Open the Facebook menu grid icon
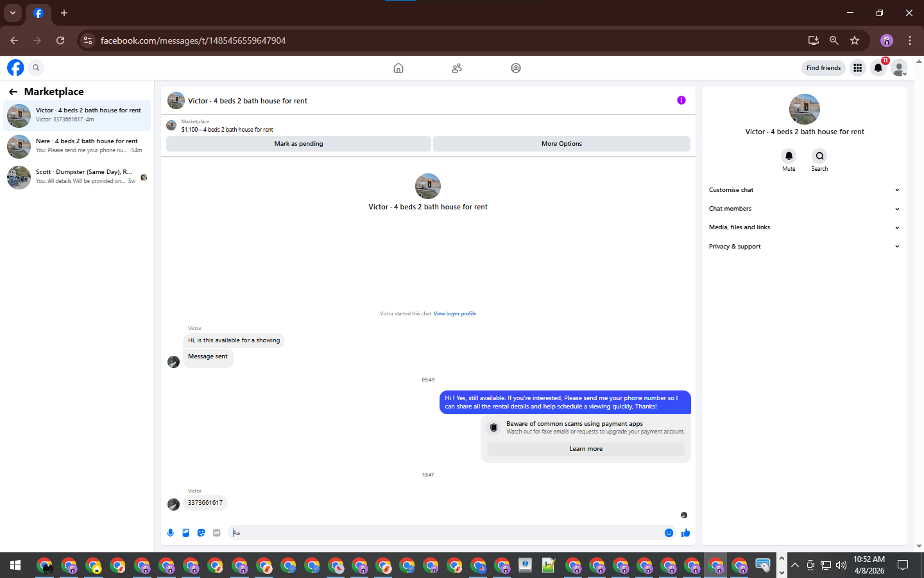Viewport: 924px width, 578px height. 857,67
